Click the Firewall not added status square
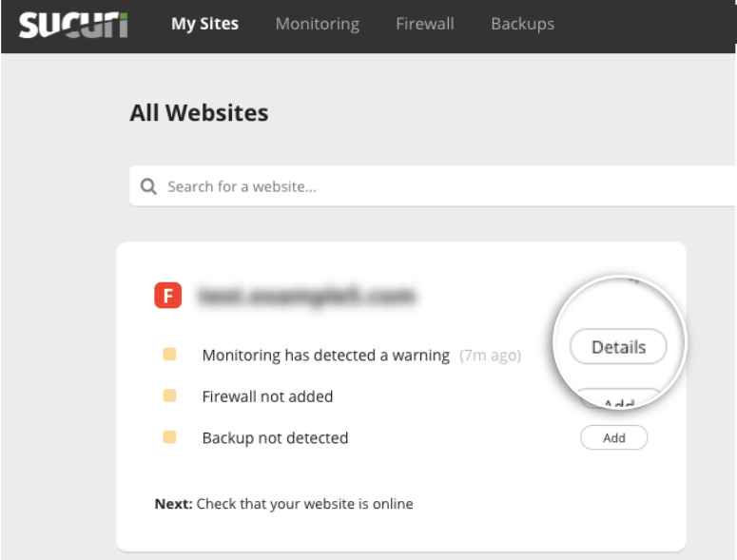Image resolution: width=737 pixels, height=560 pixels. 169,396
